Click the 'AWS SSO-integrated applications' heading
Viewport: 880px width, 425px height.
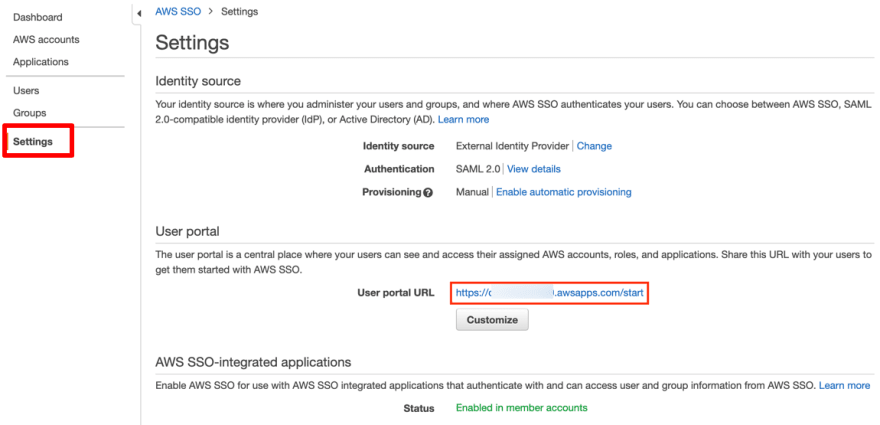click(253, 362)
